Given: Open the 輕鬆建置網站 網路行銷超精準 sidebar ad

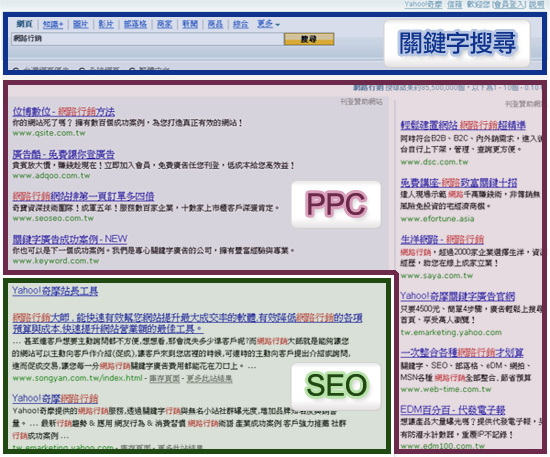Looking at the screenshot, I should [x=463, y=125].
